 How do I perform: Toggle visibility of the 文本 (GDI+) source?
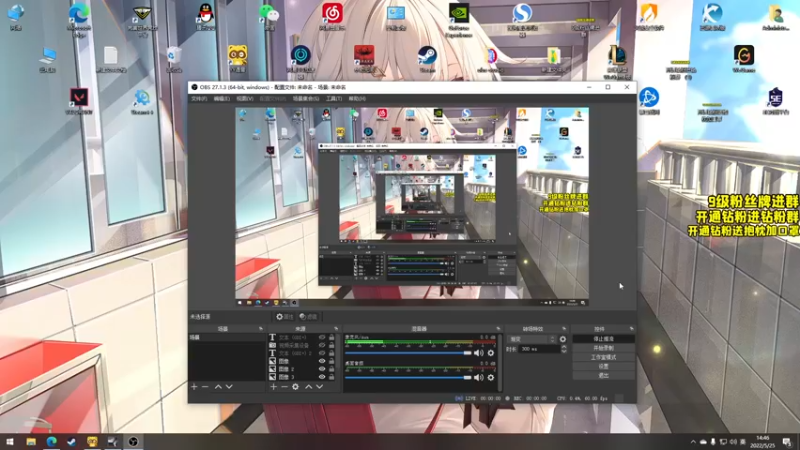(322, 337)
